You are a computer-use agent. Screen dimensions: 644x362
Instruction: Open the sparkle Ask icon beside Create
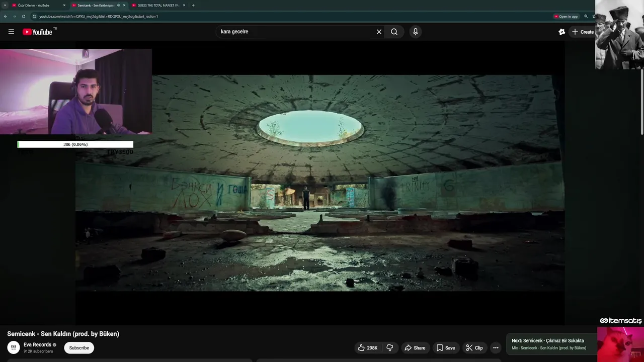(x=562, y=32)
